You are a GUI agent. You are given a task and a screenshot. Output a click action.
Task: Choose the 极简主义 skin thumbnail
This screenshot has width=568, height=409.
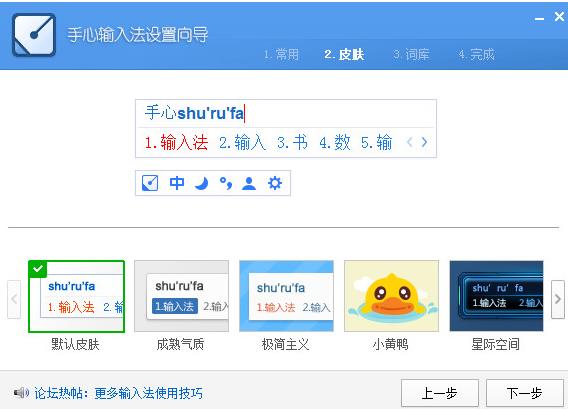(x=287, y=296)
